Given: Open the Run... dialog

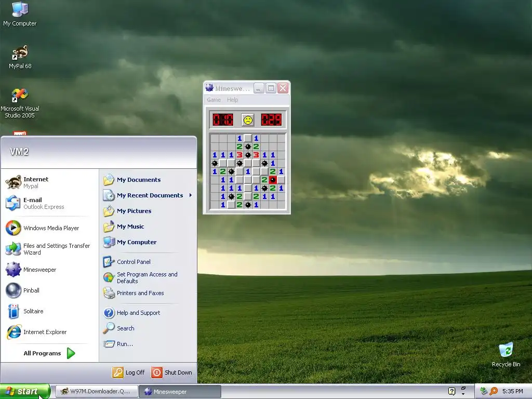Looking at the screenshot, I should 118,344.
